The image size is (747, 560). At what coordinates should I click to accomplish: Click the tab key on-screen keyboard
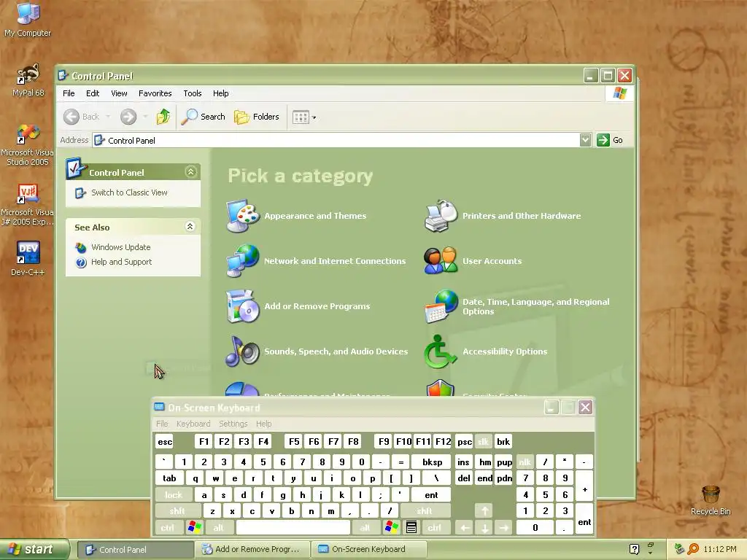click(x=169, y=478)
